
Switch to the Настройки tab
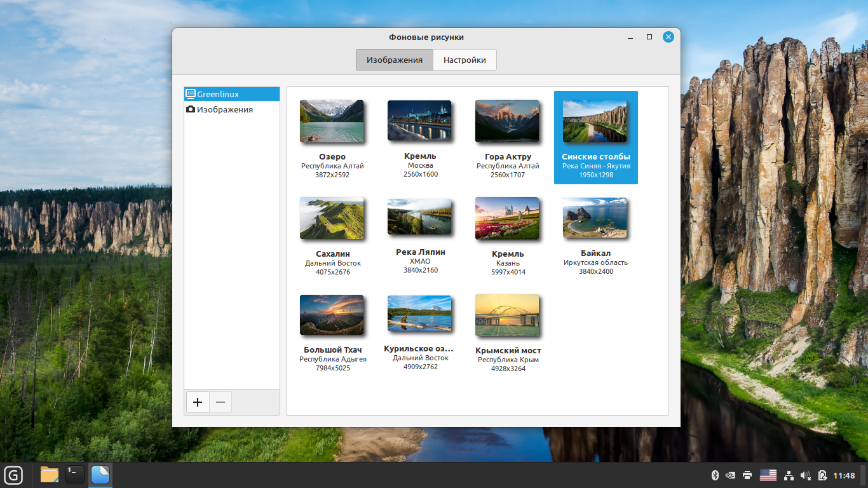pyautogui.click(x=465, y=60)
